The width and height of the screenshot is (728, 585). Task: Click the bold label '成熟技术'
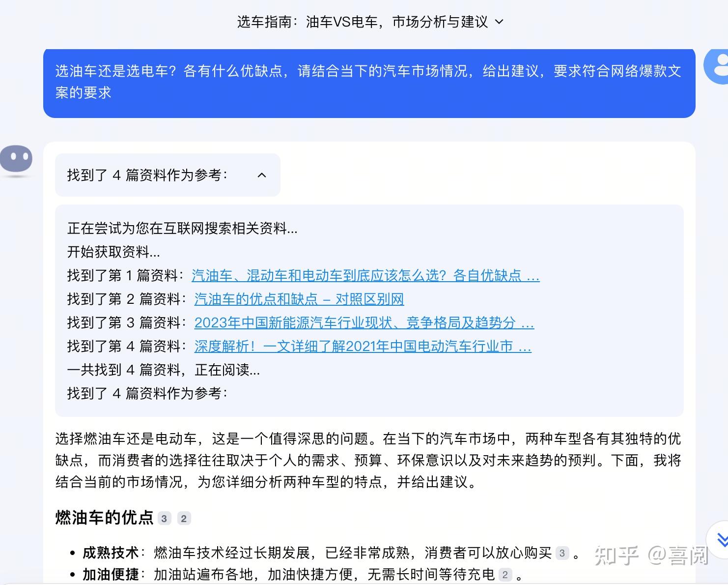pyautogui.click(x=111, y=553)
